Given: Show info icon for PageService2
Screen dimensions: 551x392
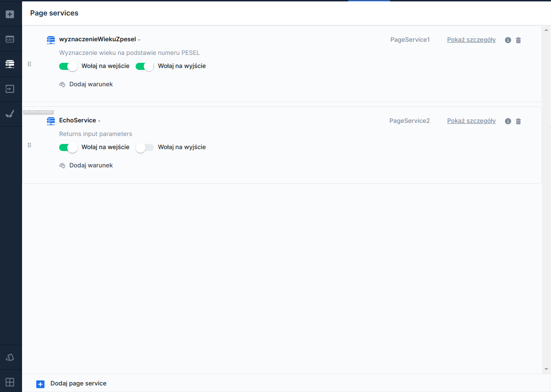Looking at the screenshot, I should click(508, 121).
